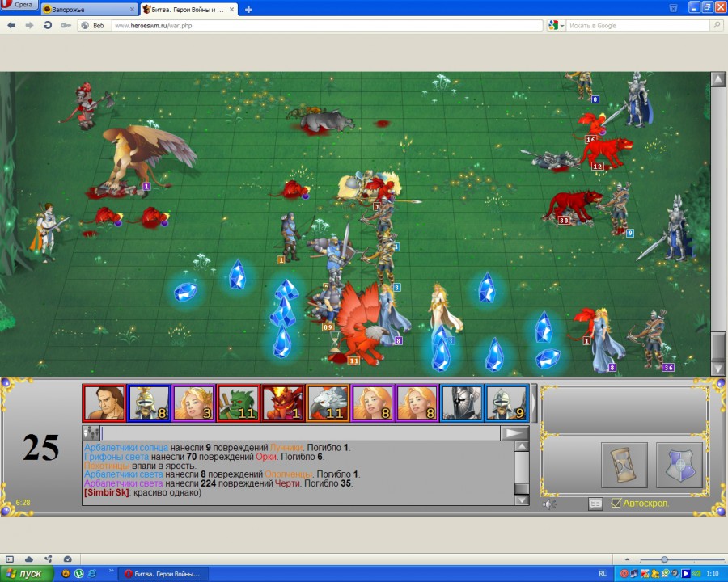Open the search engine dropdown
This screenshot has height=582, width=728.
556,26
